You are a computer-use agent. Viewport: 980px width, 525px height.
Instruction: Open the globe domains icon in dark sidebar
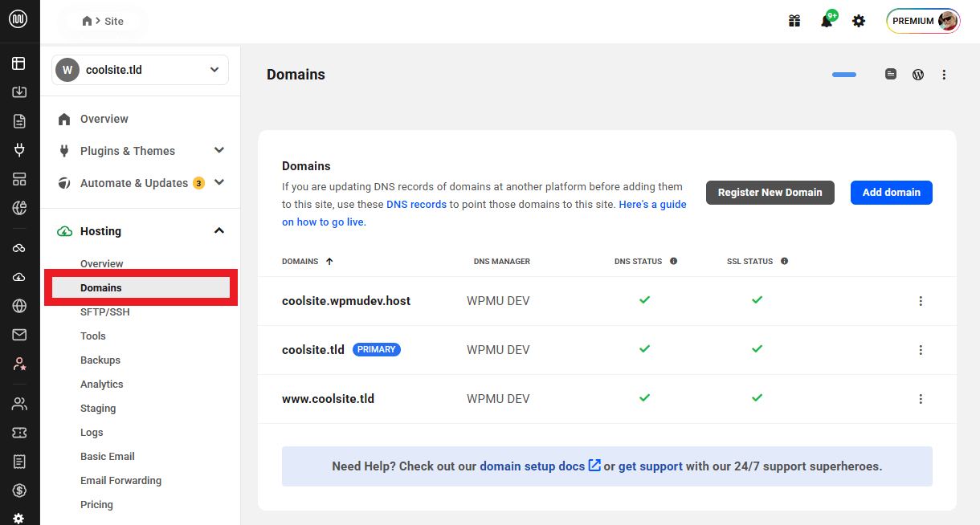(x=19, y=306)
